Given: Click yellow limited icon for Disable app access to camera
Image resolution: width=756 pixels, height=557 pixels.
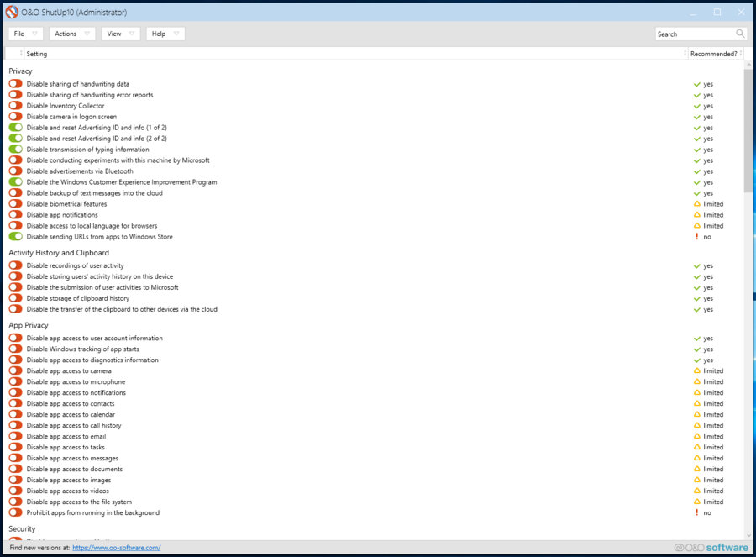Looking at the screenshot, I should (x=696, y=370).
